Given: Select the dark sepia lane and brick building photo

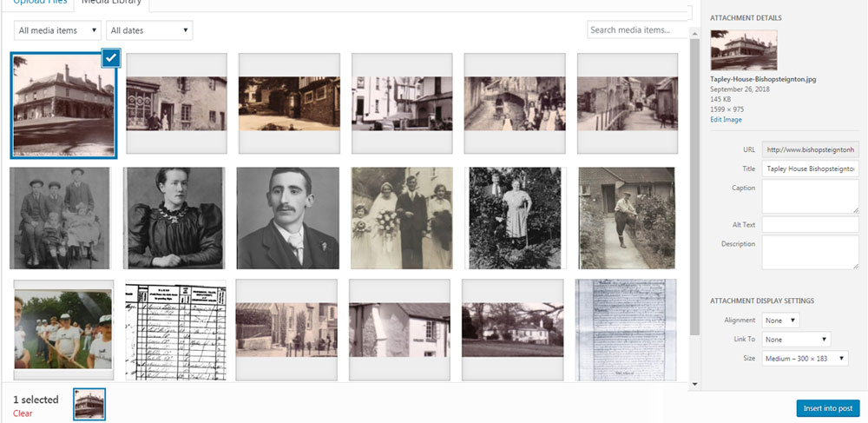Looking at the screenshot, I should tap(289, 103).
